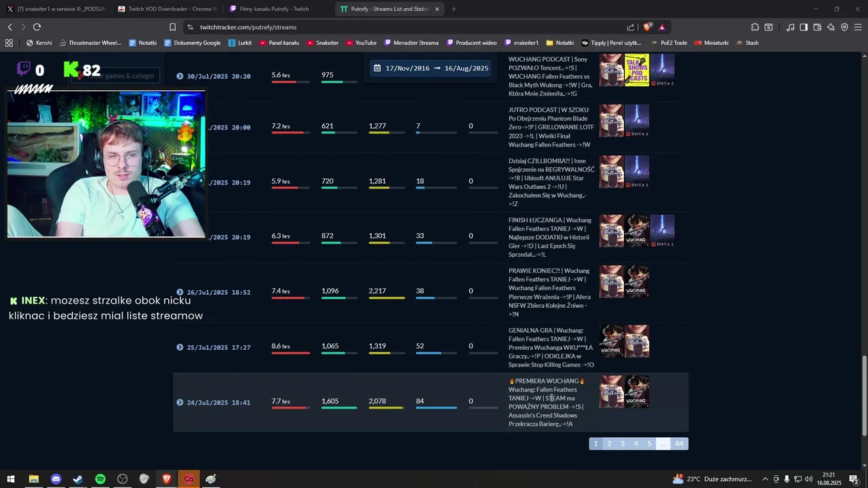Bookmark this page via address bar icon
Screen dimensions: 868x488
click(172, 27)
